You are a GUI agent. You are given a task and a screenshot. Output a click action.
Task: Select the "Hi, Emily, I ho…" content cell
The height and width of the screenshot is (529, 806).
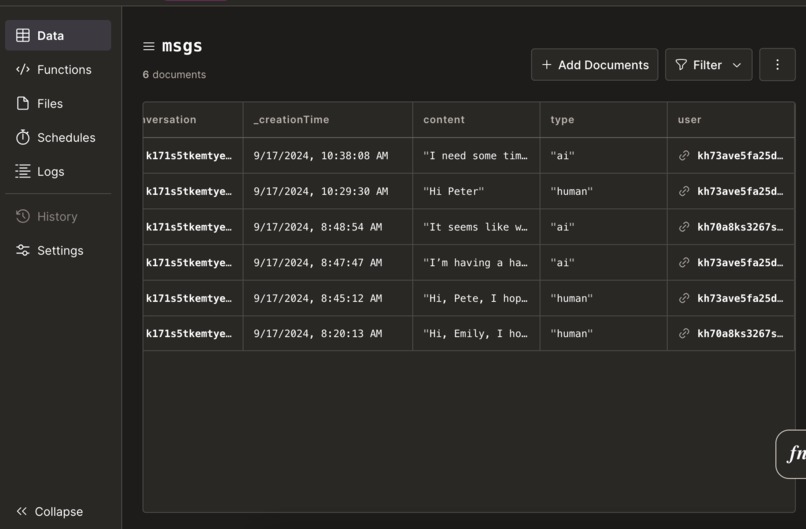pyautogui.click(x=477, y=333)
